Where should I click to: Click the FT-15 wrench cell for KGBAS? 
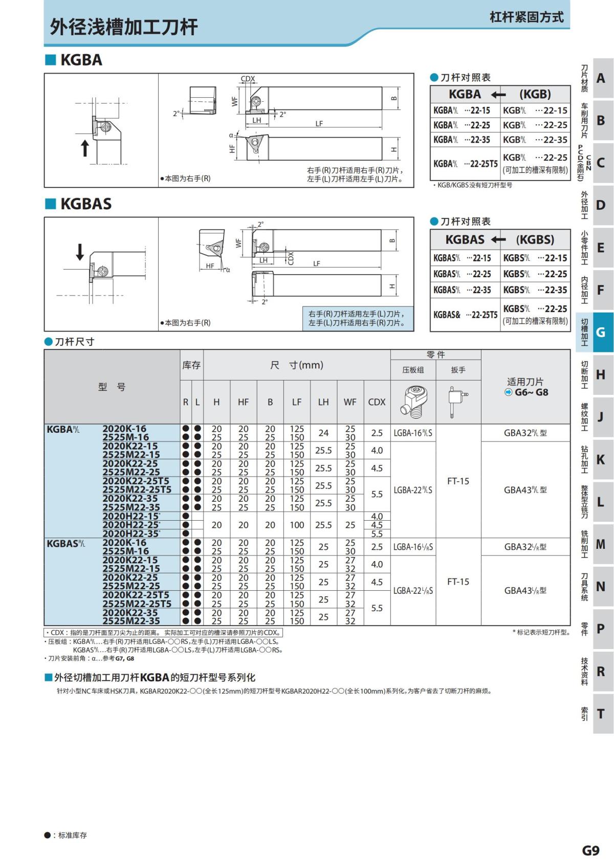458,582
